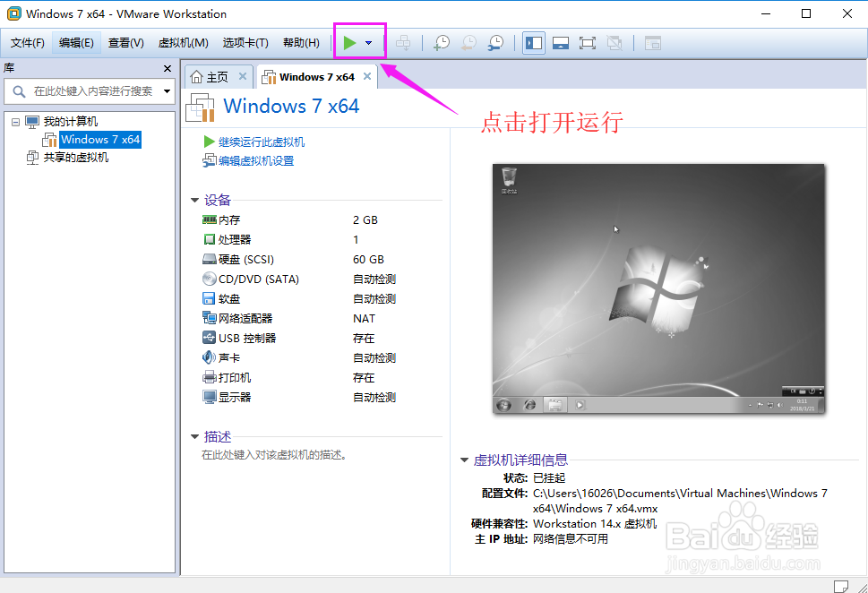
Task: Click the green power-on play button
Action: (x=349, y=43)
